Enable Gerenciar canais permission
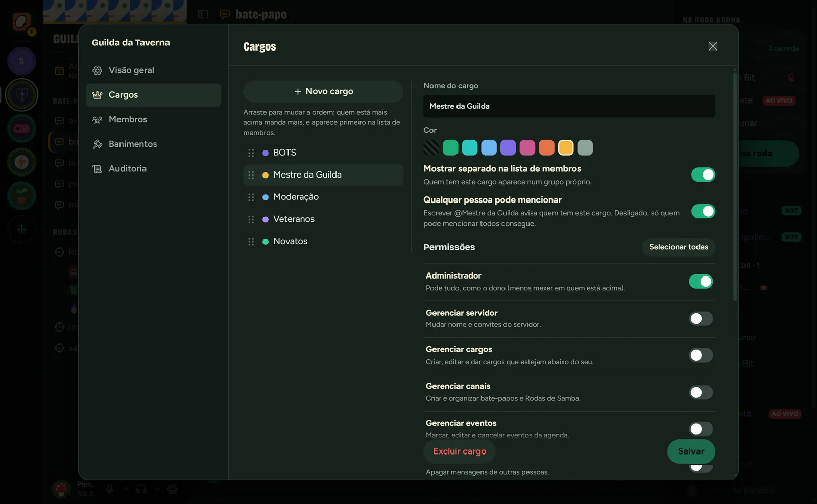Screen dimensions: 817x504 tap(701, 392)
